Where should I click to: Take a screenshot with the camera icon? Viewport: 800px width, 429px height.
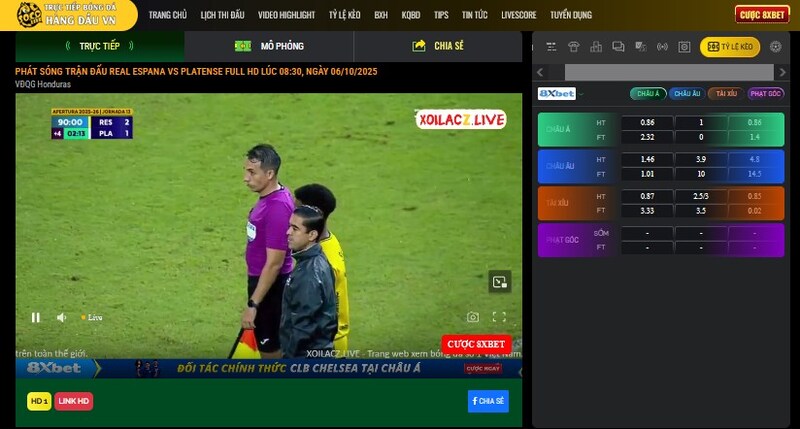click(x=474, y=317)
